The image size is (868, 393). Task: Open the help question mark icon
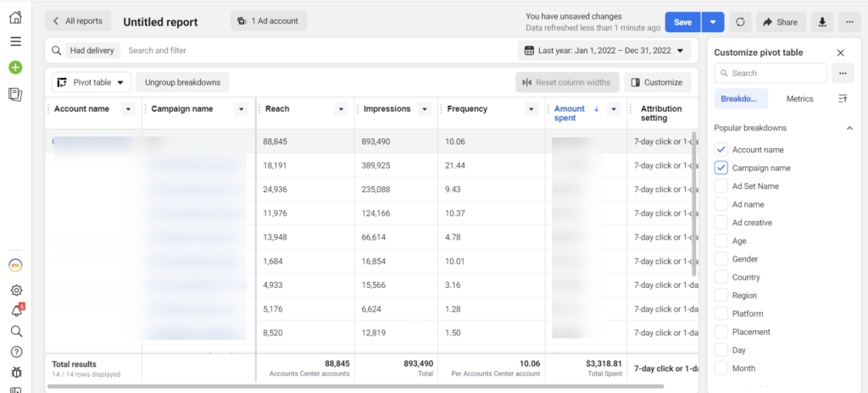(16, 352)
